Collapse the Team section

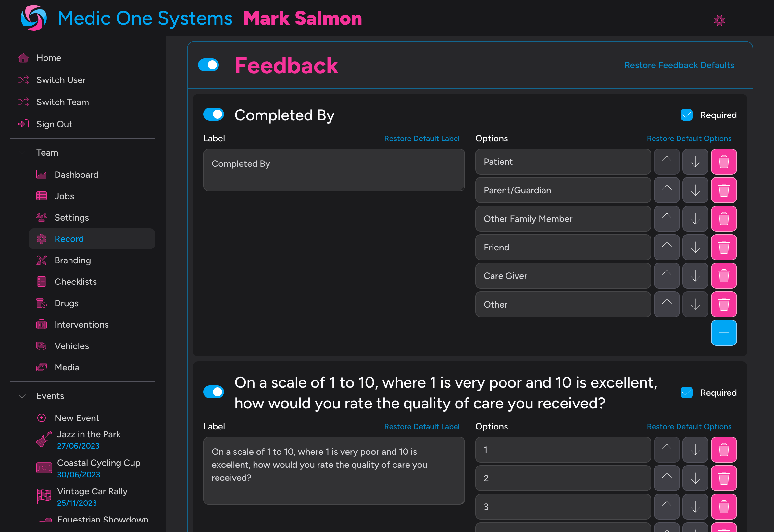22,153
